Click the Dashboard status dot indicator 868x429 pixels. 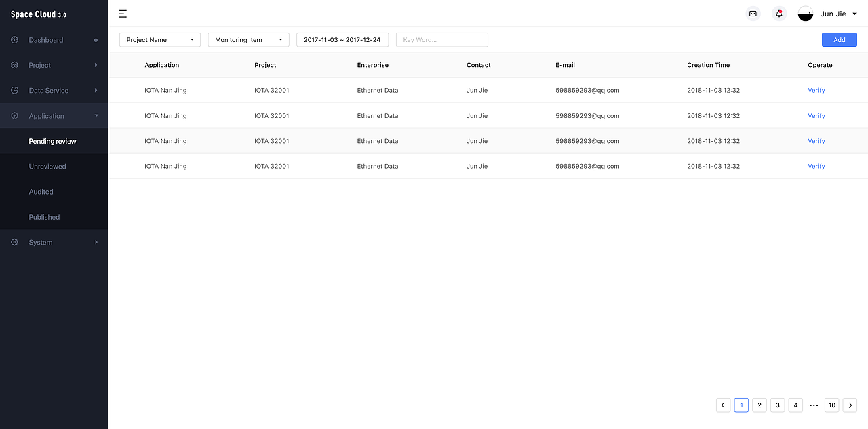pyautogui.click(x=96, y=40)
